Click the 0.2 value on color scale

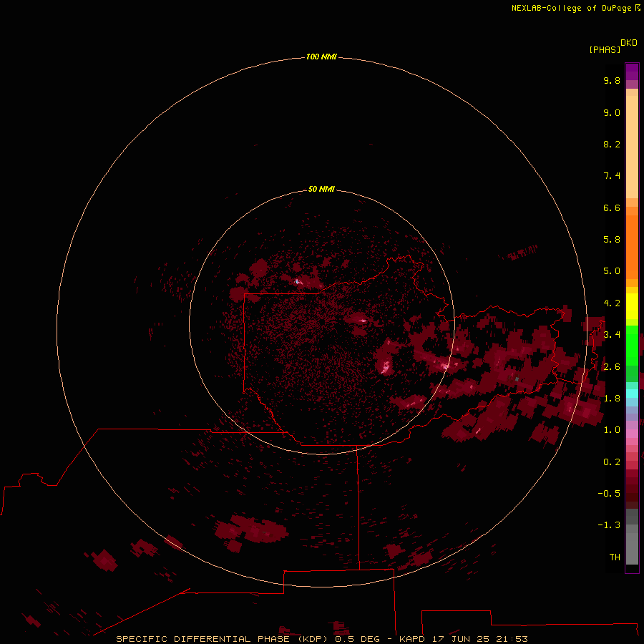tap(612, 462)
